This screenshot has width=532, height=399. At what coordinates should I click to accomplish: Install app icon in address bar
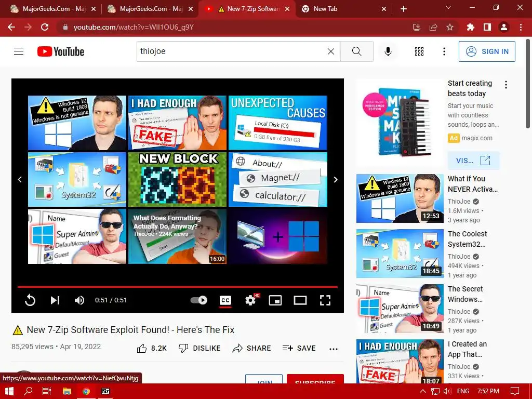point(416,27)
